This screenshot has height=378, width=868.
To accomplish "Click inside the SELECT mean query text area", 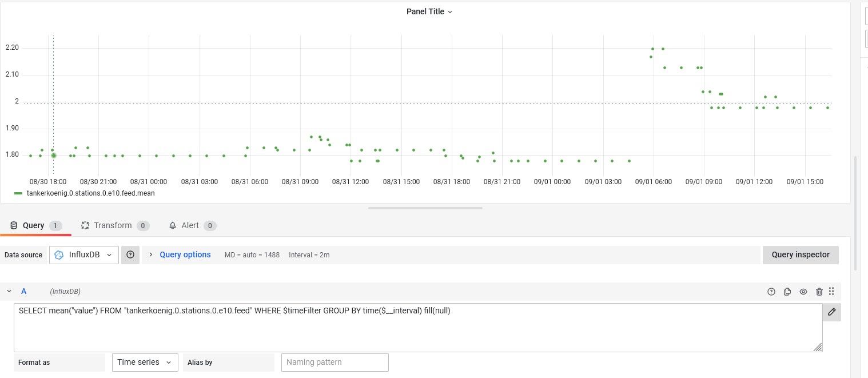I will [x=418, y=327].
